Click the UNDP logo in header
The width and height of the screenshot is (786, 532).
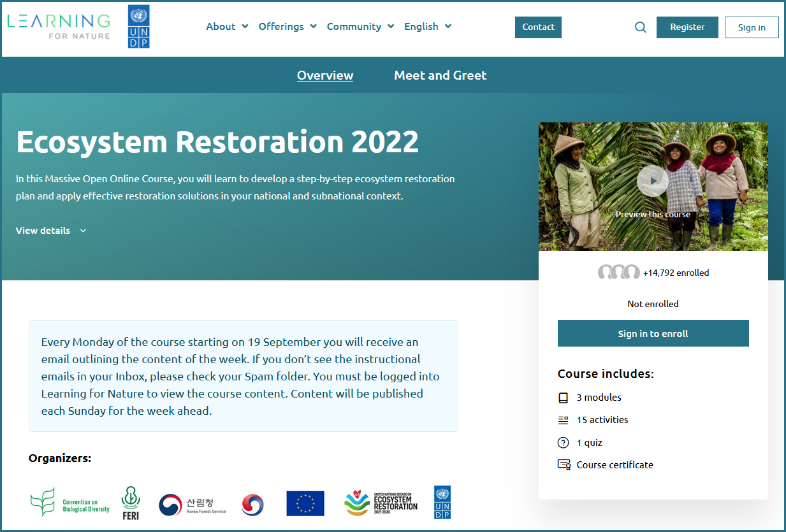point(138,27)
